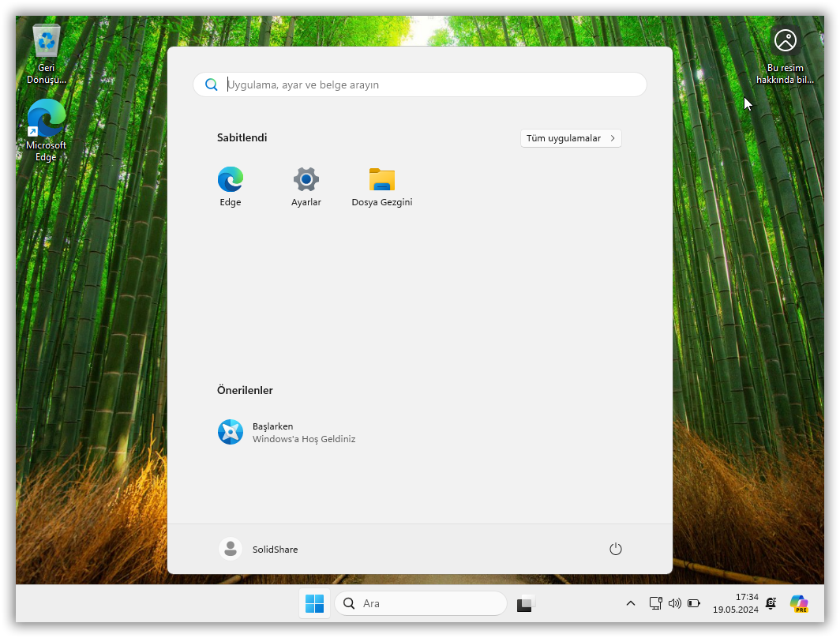Launch Dosya Gezgini file explorer
This screenshot has width=840, height=638.
tap(382, 186)
